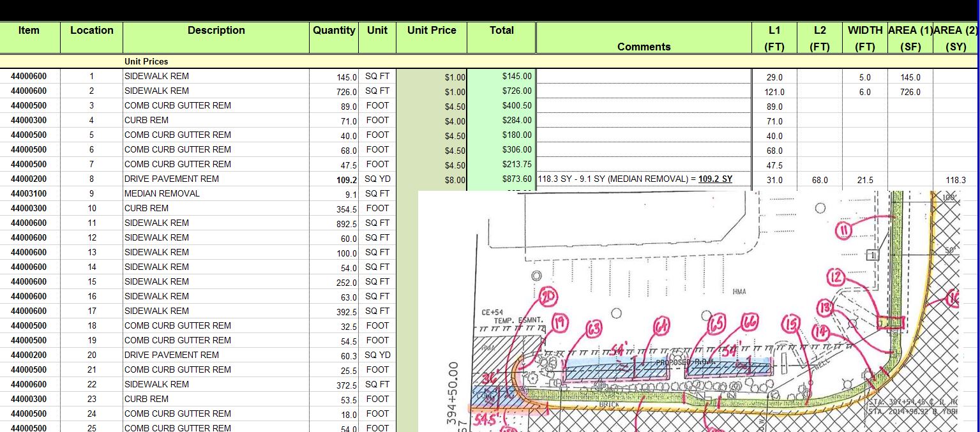This screenshot has height=432, width=980.
Task: Select the $8.00 unit price cell
Action: tap(432, 180)
